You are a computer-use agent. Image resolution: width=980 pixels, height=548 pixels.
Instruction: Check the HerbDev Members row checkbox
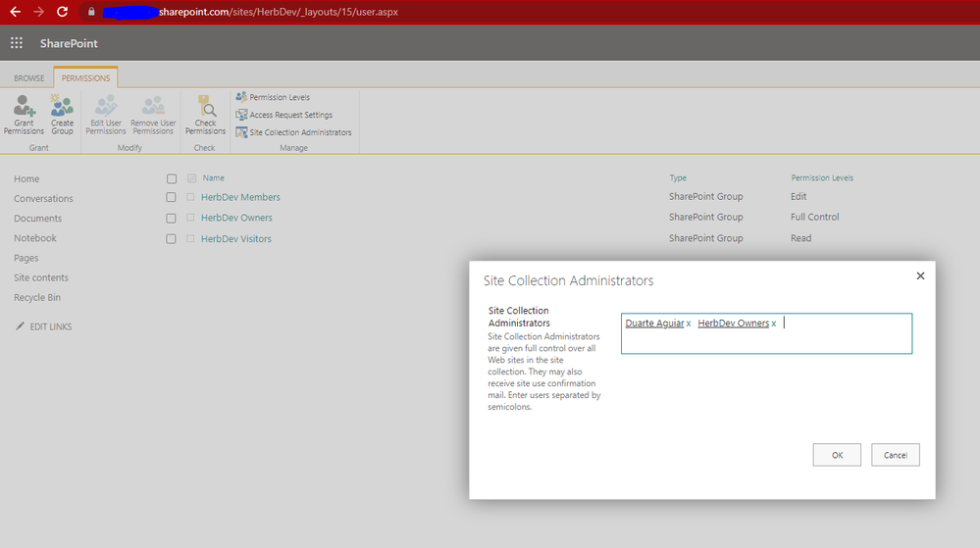[x=171, y=197]
